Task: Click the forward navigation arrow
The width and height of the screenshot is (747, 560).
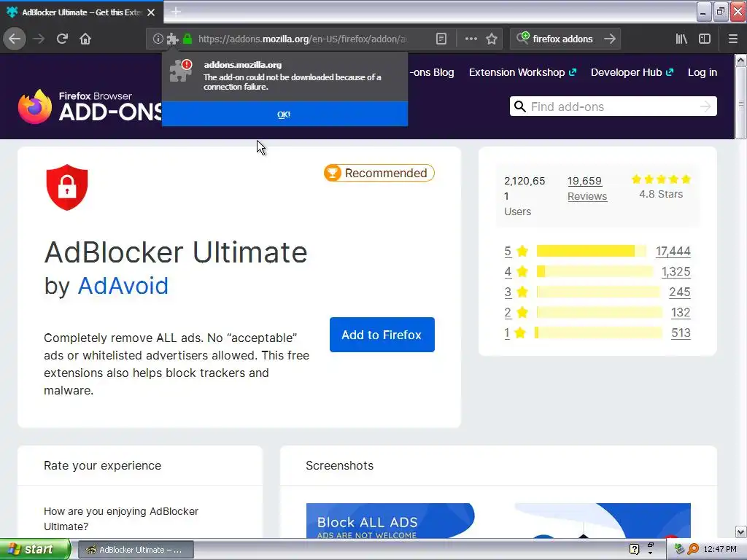Action: pos(39,39)
